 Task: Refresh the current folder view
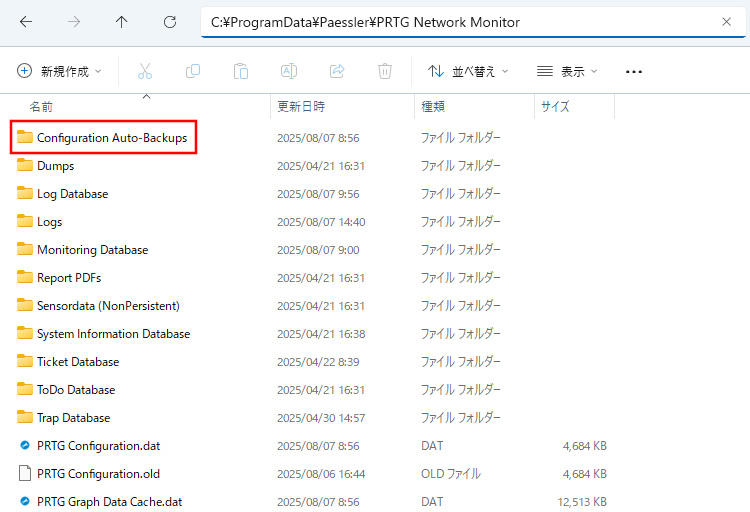(170, 22)
